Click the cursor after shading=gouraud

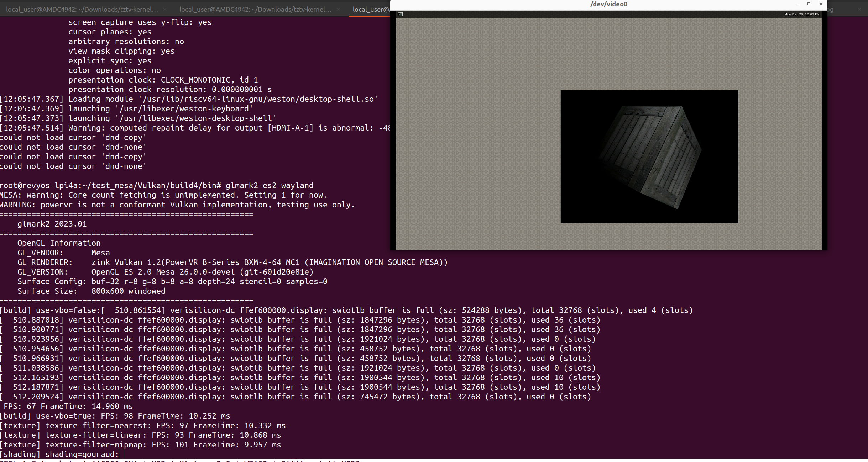[121, 454]
